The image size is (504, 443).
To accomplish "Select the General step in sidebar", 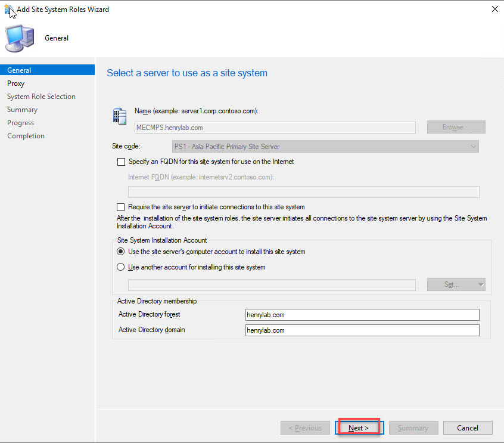I will 19,70.
